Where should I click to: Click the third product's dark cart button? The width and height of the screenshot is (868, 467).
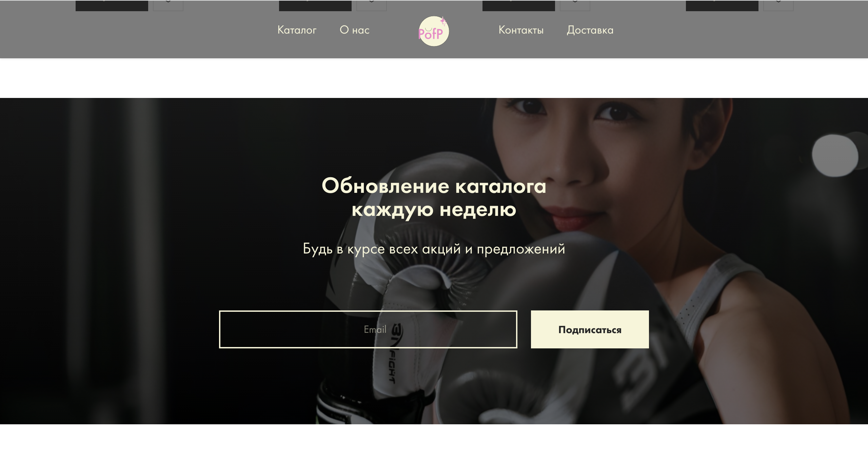519,5
